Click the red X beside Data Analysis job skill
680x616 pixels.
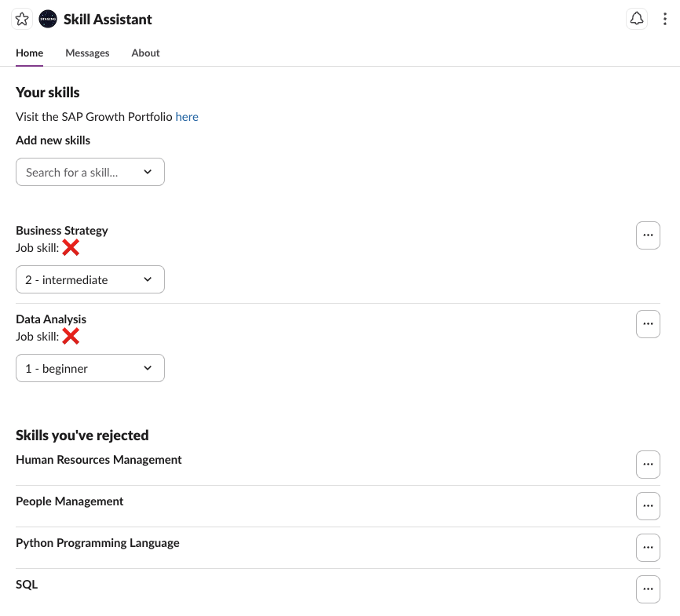71,336
